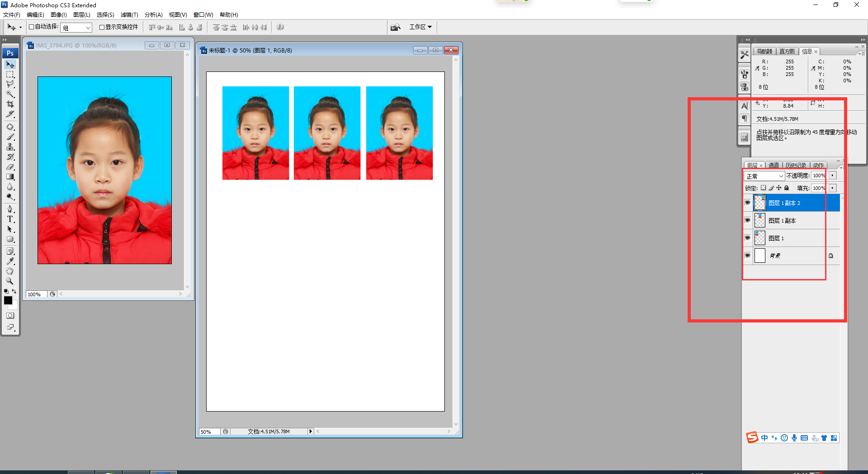
Task: Hide the 背景 layer
Action: [x=747, y=256]
